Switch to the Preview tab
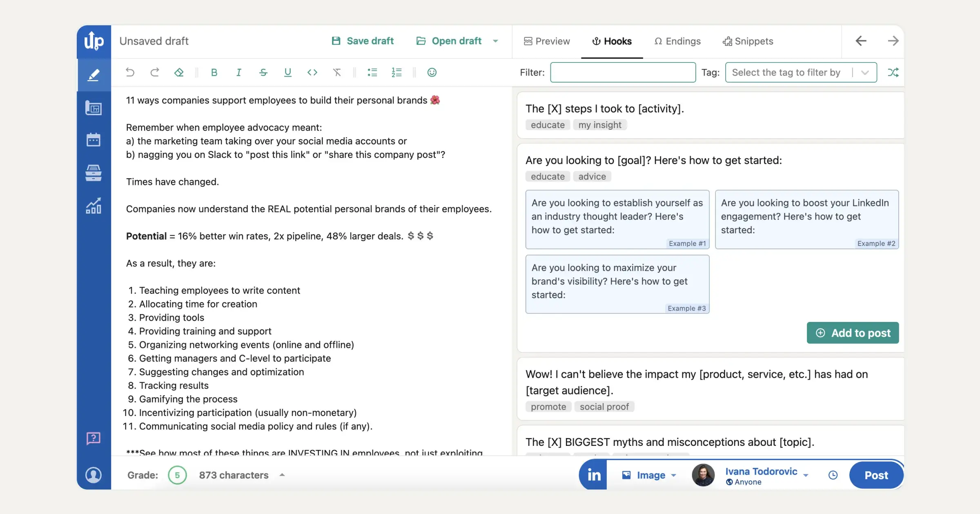The height and width of the screenshot is (514, 980). click(x=547, y=41)
